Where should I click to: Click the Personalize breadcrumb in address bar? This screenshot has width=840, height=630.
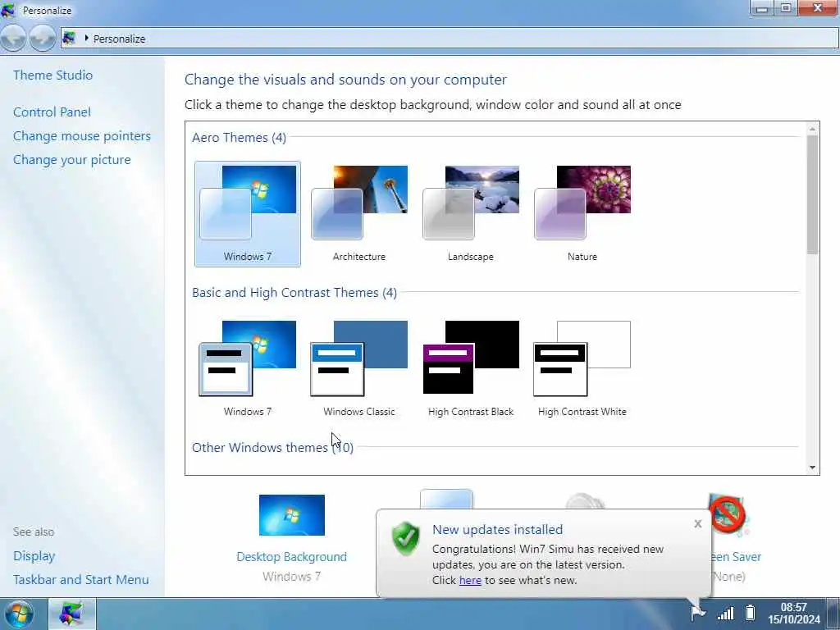[120, 39]
